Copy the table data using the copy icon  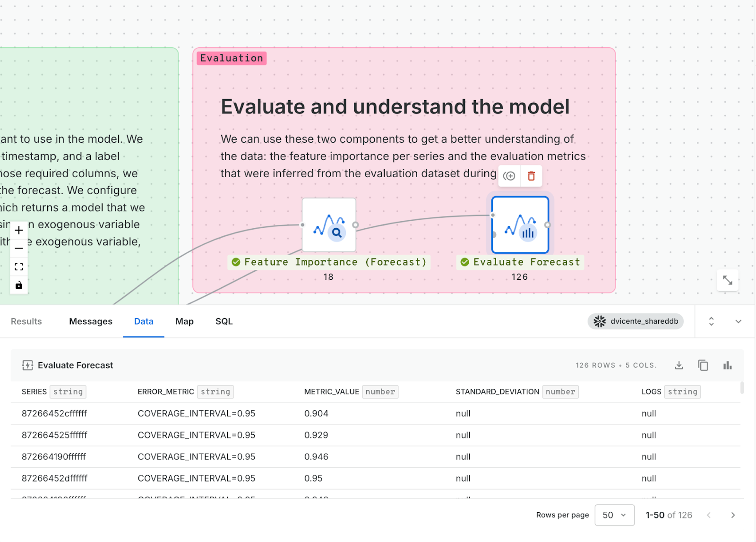tap(703, 365)
